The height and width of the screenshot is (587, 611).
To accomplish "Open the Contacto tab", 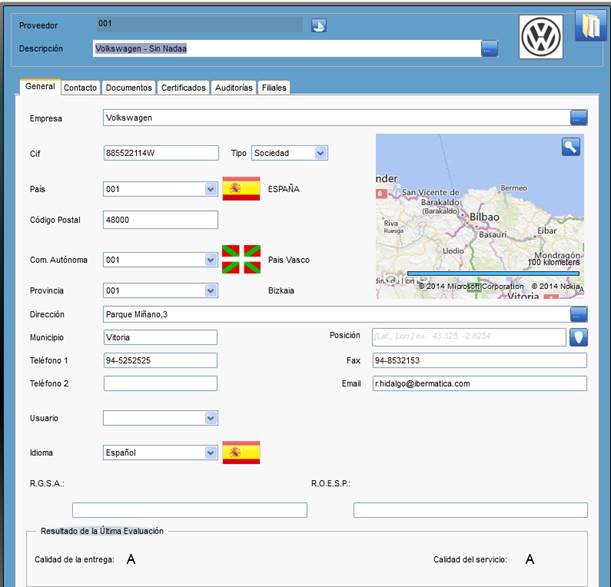I will pos(80,88).
